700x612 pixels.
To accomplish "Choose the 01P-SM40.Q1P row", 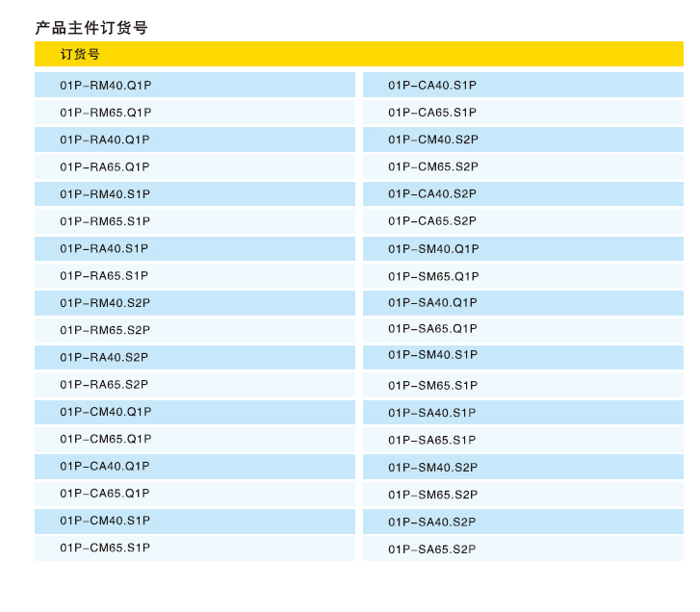I will point(433,249).
